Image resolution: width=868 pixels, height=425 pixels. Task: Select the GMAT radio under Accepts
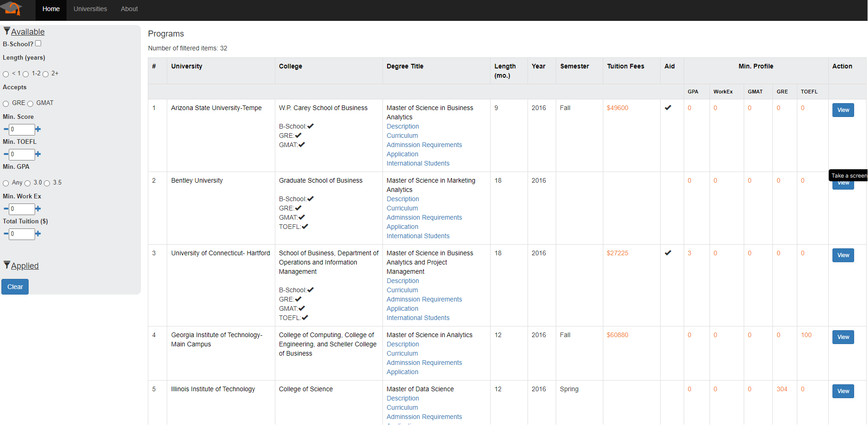[x=30, y=103]
